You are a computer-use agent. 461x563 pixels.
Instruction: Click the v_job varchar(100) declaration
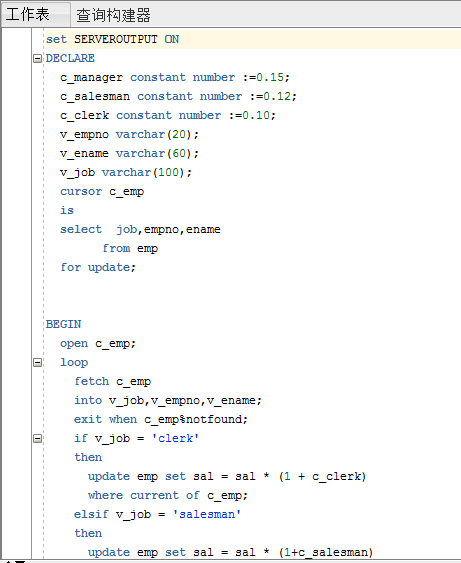coord(126,172)
